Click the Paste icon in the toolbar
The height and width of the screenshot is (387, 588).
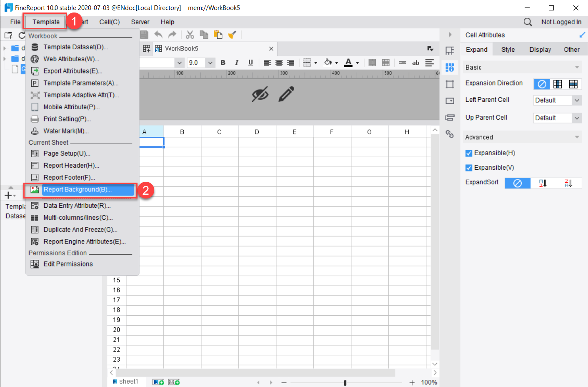point(218,35)
